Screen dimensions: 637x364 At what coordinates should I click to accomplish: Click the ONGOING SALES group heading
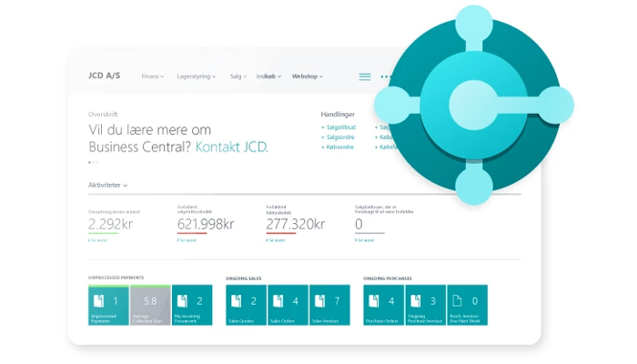pos(244,278)
